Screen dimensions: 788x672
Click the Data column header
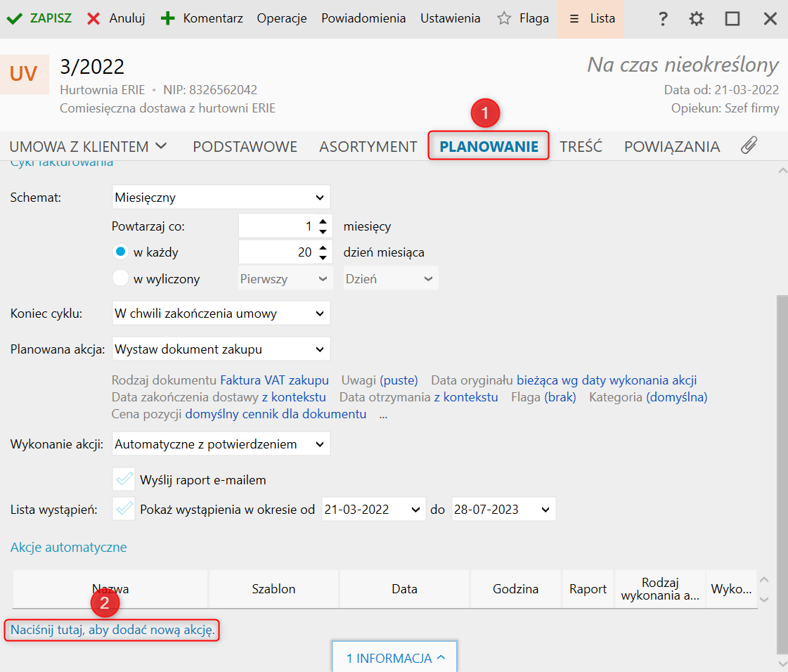[x=405, y=589]
